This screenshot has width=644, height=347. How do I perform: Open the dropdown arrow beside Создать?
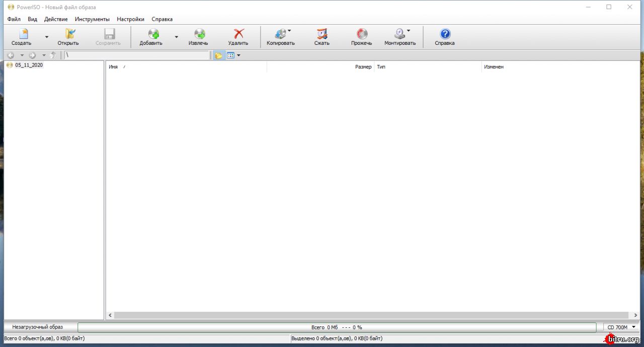coord(47,37)
